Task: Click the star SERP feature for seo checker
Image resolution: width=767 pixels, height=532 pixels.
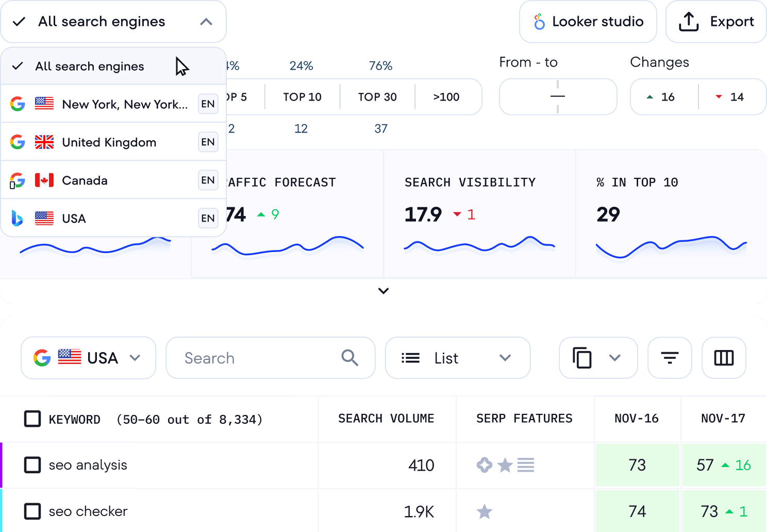Action: [x=484, y=511]
